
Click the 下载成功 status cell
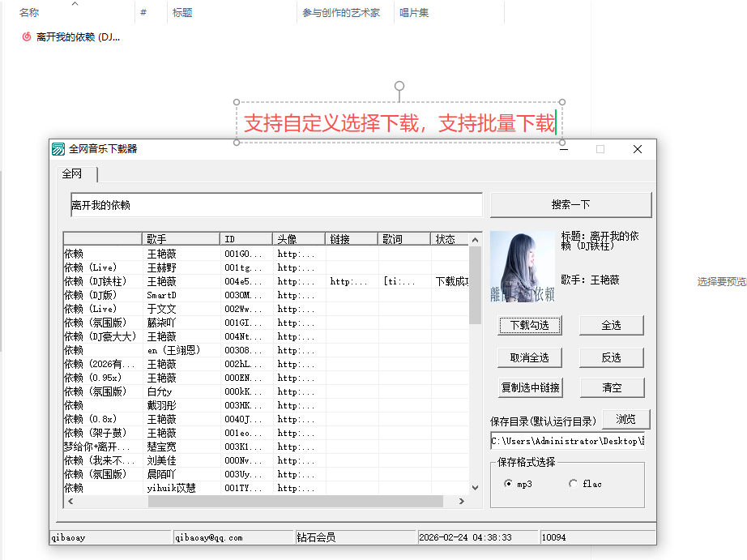click(451, 282)
